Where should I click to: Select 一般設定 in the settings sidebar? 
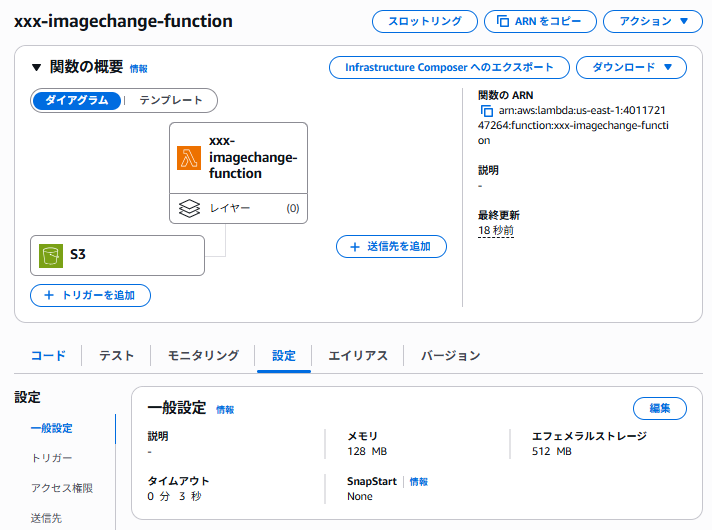point(51,428)
